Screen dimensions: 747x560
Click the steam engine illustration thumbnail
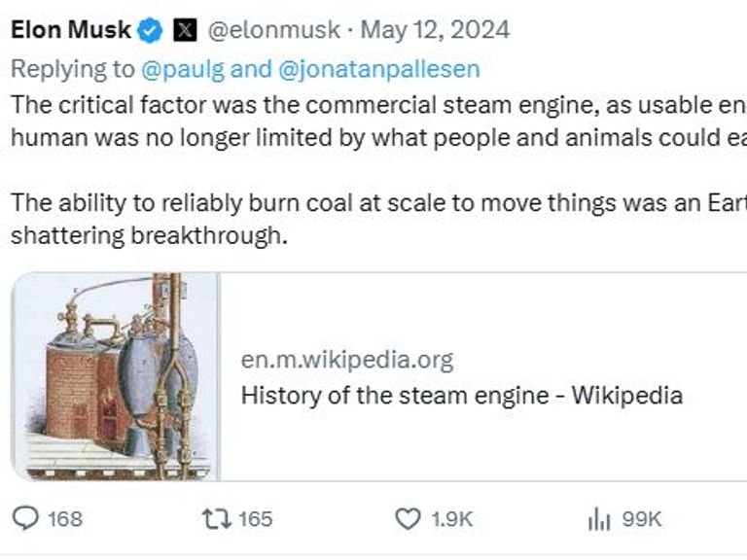(x=116, y=376)
